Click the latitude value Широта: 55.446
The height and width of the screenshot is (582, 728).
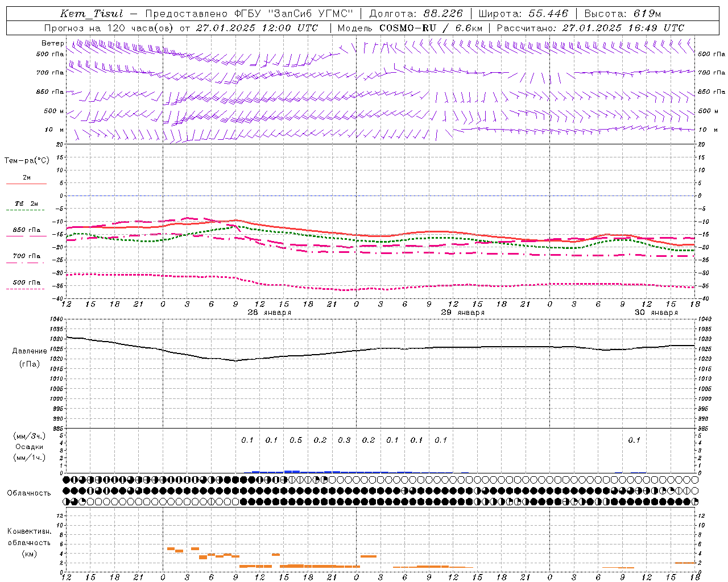click(x=523, y=14)
